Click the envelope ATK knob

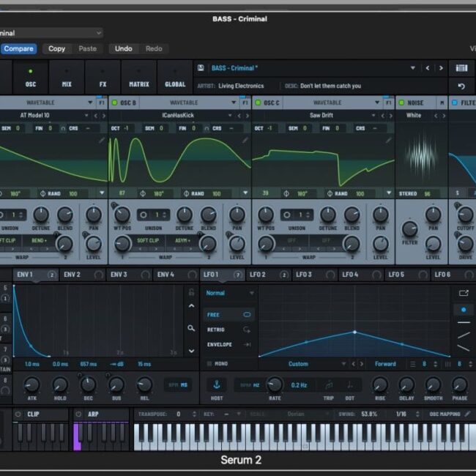[x=31, y=384]
